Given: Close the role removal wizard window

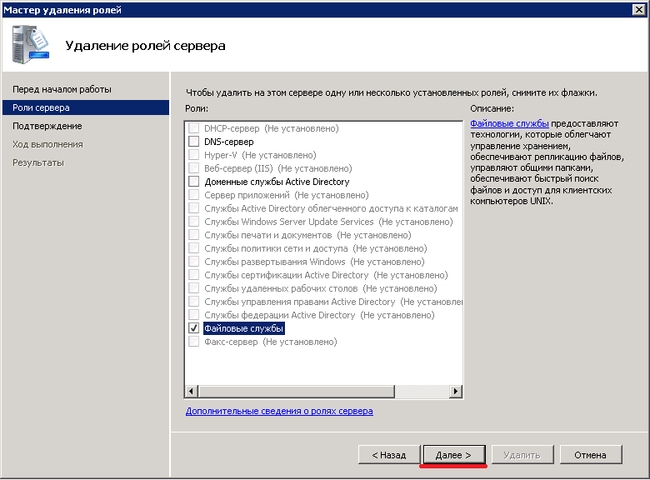Looking at the screenshot, I should click(x=639, y=10).
